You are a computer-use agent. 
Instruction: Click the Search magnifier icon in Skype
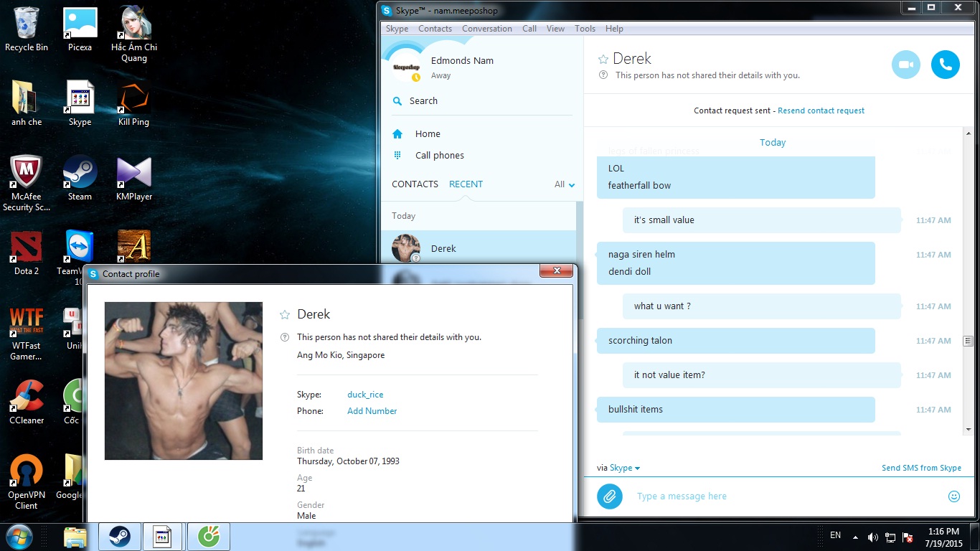(x=397, y=101)
